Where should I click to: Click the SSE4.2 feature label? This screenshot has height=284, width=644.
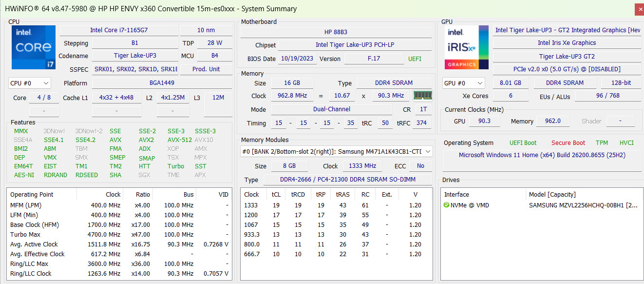click(85, 140)
